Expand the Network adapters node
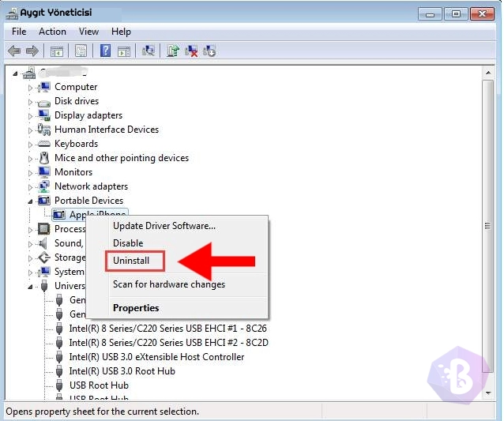 point(31,186)
